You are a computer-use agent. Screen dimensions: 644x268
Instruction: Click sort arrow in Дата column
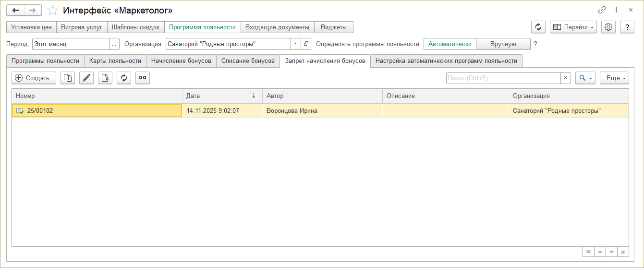click(x=254, y=96)
